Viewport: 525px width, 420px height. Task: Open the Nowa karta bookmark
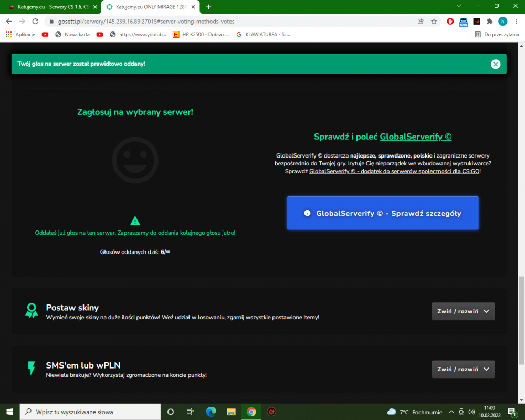(72, 35)
